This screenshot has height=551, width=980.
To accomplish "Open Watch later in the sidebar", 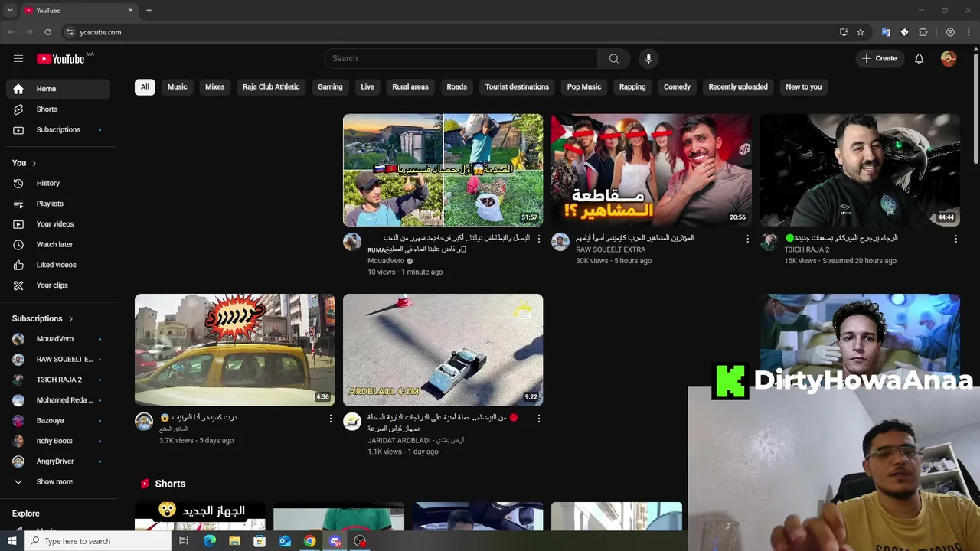I will tap(58, 245).
